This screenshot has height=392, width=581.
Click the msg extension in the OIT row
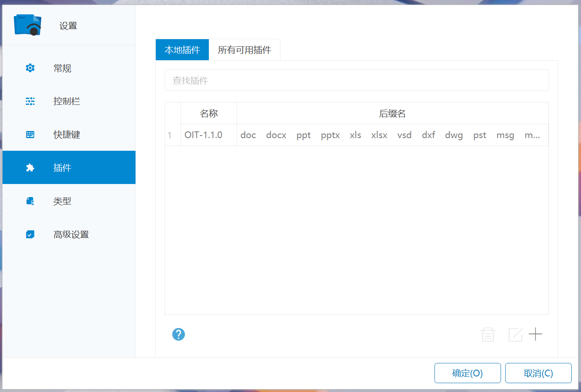pos(505,136)
